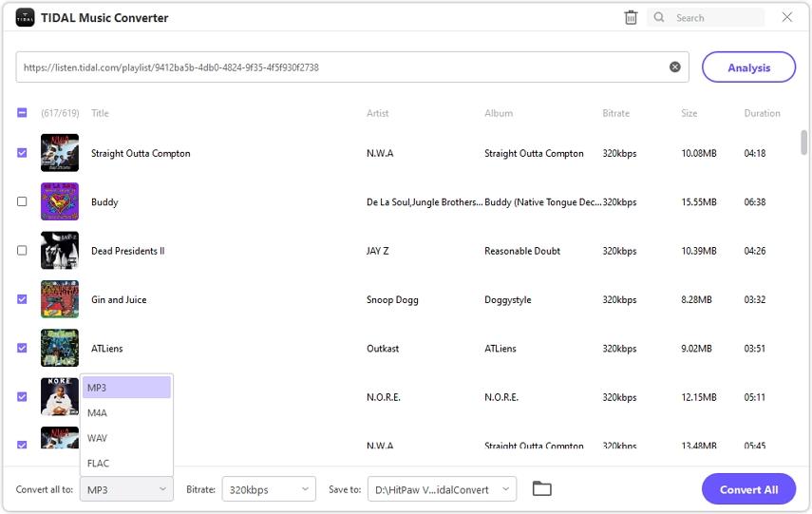Image resolution: width=812 pixels, height=514 pixels.
Task: Open the Save to path dropdown
Action: pyautogui.click(x=442, y=489)
